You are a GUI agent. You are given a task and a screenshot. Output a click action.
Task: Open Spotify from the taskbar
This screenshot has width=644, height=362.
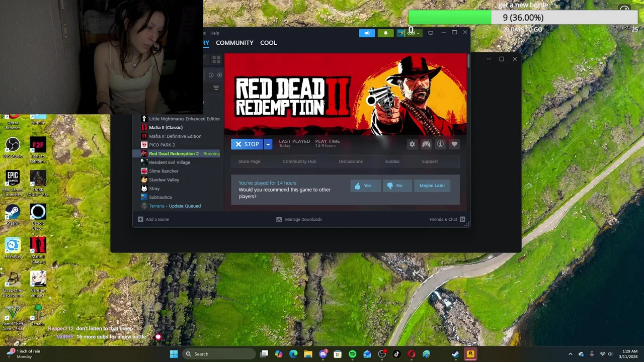coord(352,354)
